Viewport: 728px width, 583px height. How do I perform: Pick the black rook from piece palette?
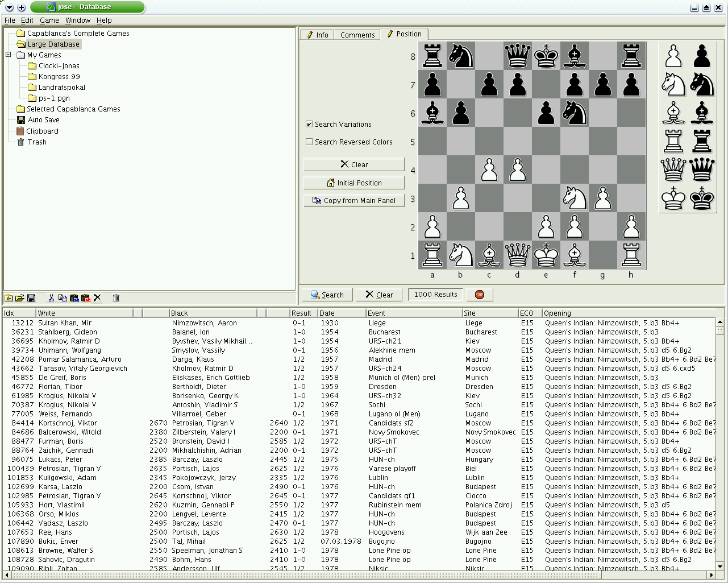(702, 141)
